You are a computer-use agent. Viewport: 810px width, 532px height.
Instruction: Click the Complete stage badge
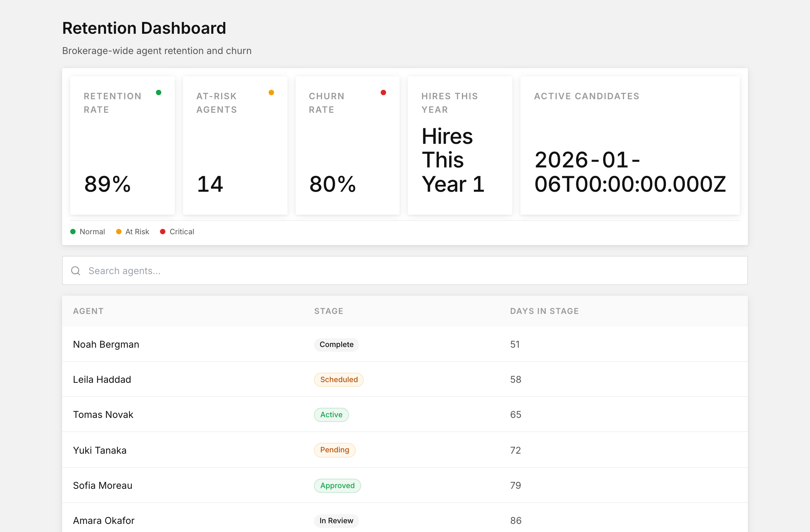336,344
